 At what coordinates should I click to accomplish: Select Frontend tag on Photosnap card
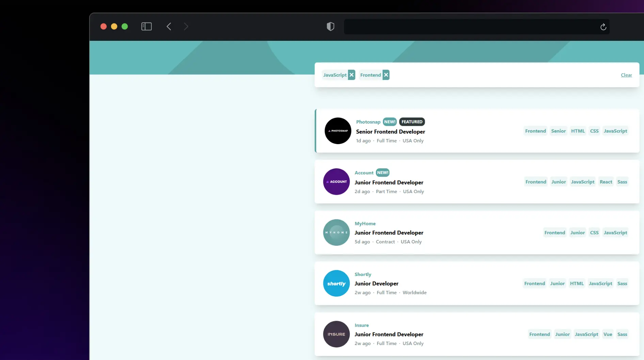click(x=535, y=131)
